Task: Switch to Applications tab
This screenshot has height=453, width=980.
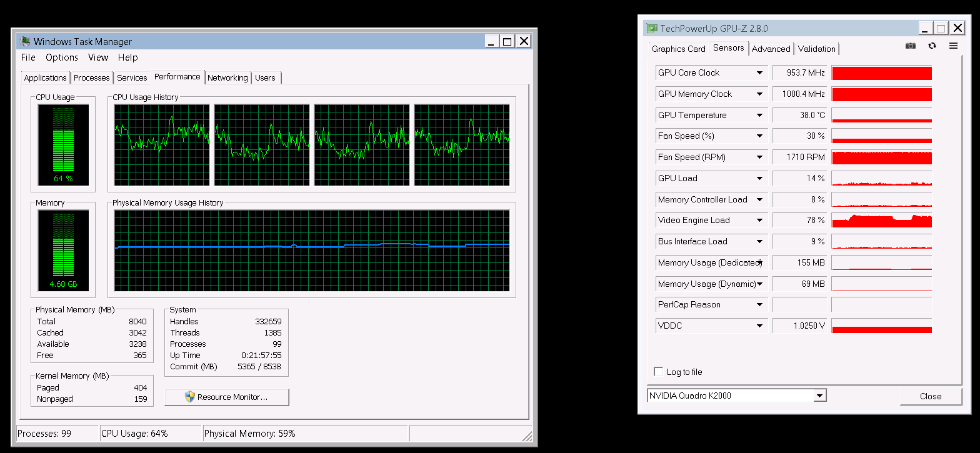Action: (45, 78)
